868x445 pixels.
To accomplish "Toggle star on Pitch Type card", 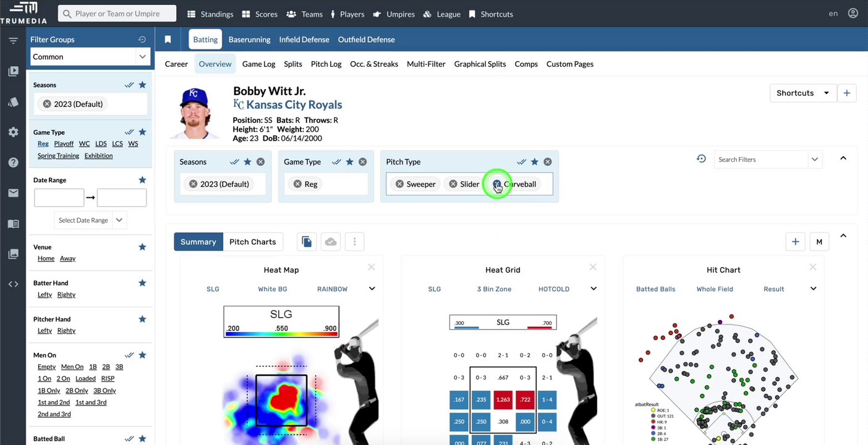I will tap(535, 162).
